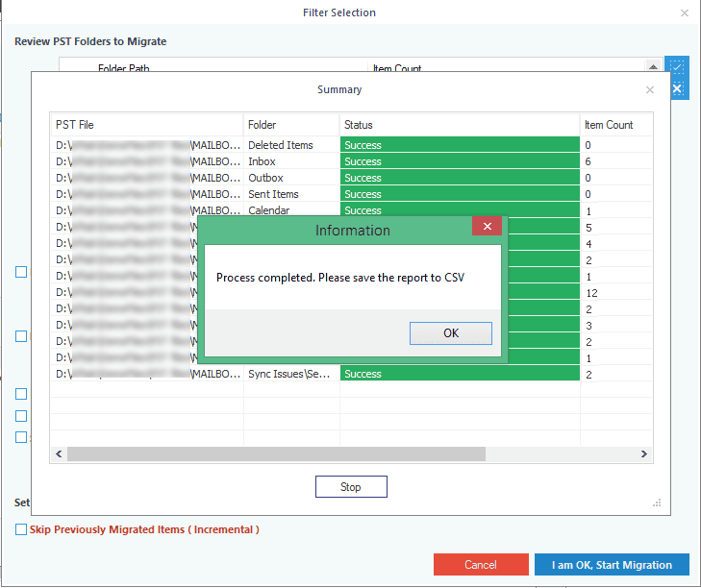
Task: Enable Skip Previously Migrated Items checkbox
Action: 21,529
